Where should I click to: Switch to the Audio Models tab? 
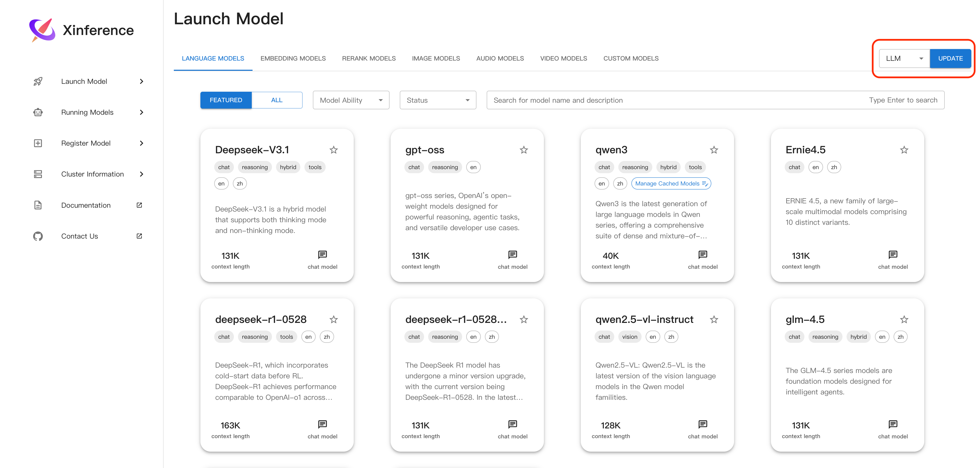click(x=500, y=58)
